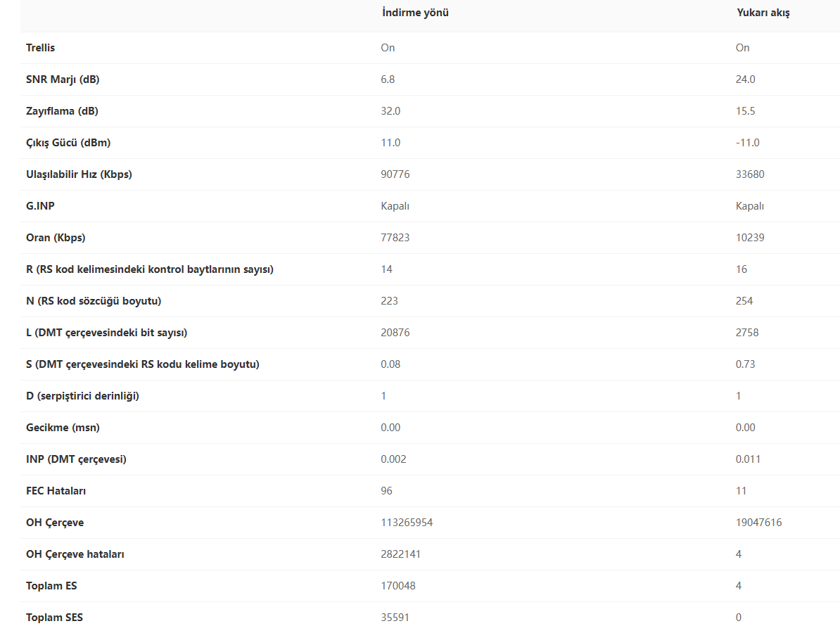Click SNR Marjı upstream value 24.0
Screen dimensions: 840x626
[745, 79]
